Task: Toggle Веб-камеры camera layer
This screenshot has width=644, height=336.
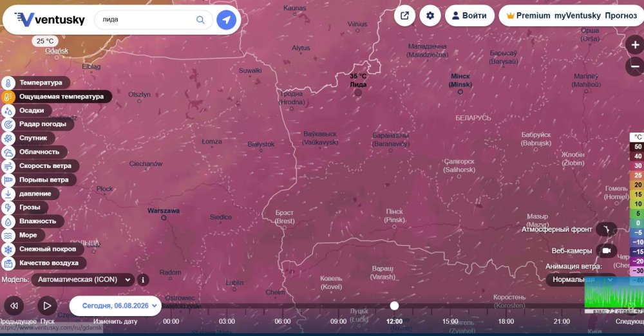Action: pos(606,250)
